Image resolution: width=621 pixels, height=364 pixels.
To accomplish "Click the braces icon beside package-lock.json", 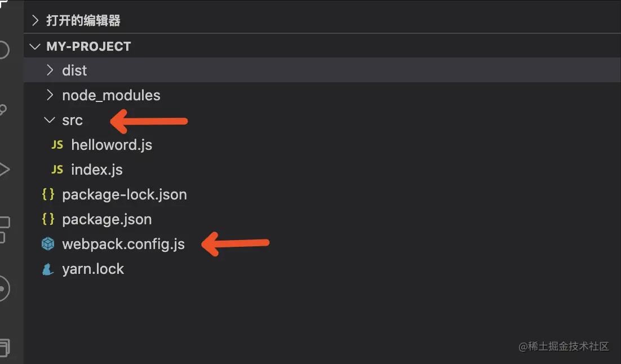I will (x=48, y=194).
